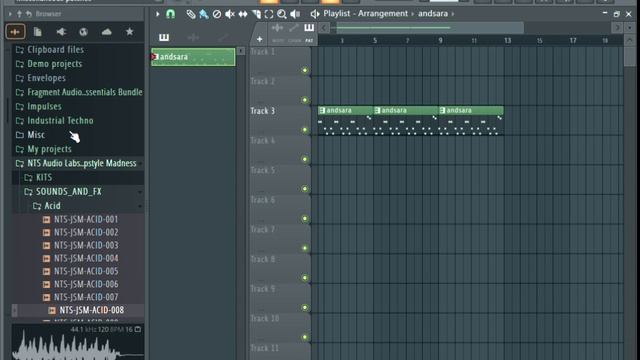Open the Playlist options menu arrow
This screenshot has height=360, width=640.
pyautogui.click(x=158, y=14)
